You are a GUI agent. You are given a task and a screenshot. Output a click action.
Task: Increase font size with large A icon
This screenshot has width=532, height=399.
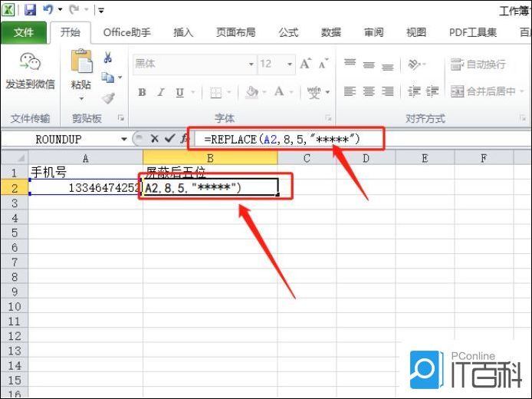click(305, 64)
